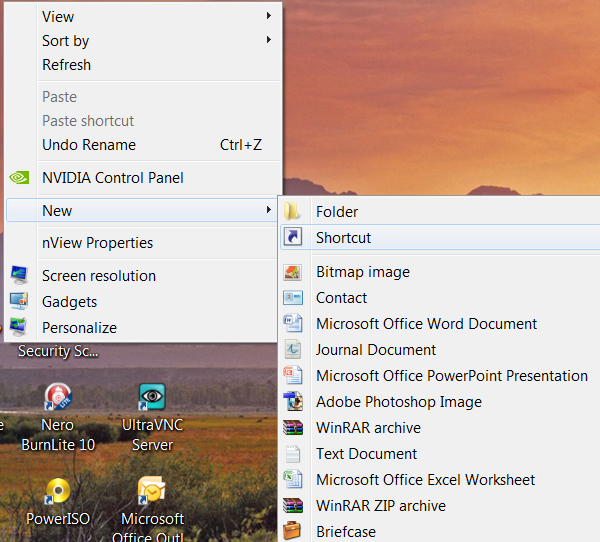The height and width of the screenshot is (542, 600).
Task: Expand the New submenu arrow
Action: 269,210
